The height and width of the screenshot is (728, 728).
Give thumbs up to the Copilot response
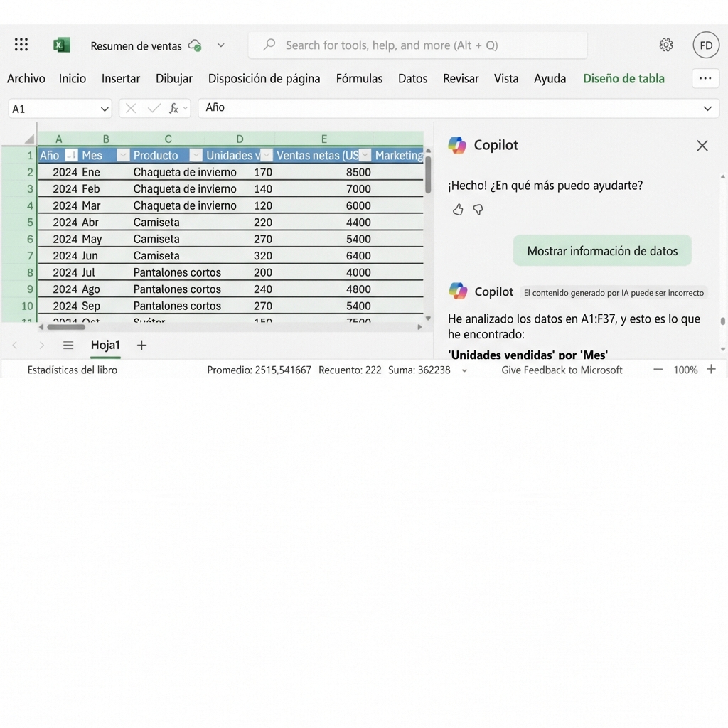coord(457,209)
